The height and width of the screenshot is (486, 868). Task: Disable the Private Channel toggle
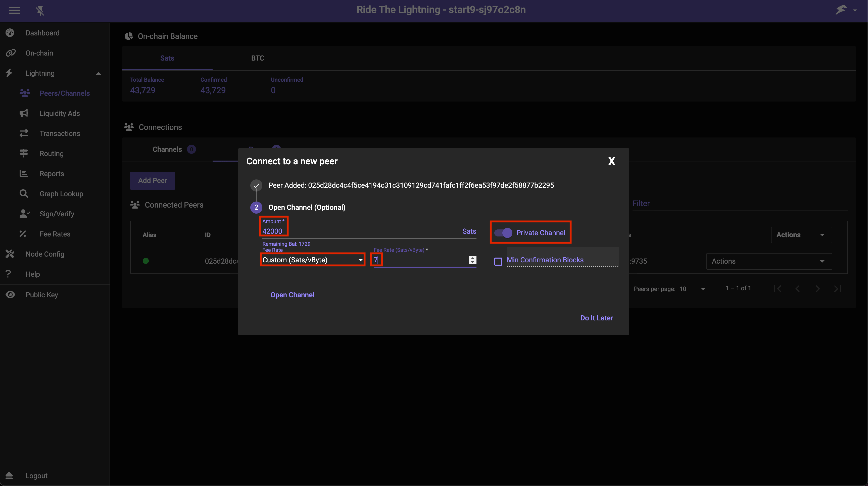503,232
